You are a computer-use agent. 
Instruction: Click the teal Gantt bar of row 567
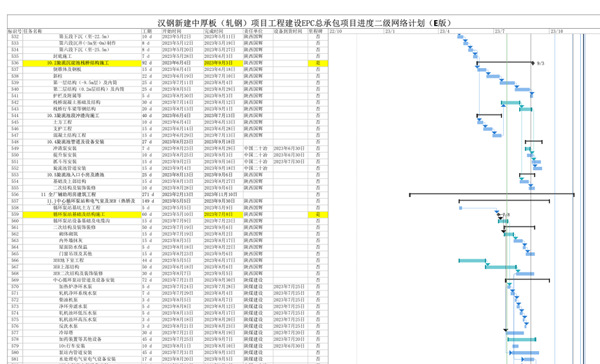coord(501,267)
